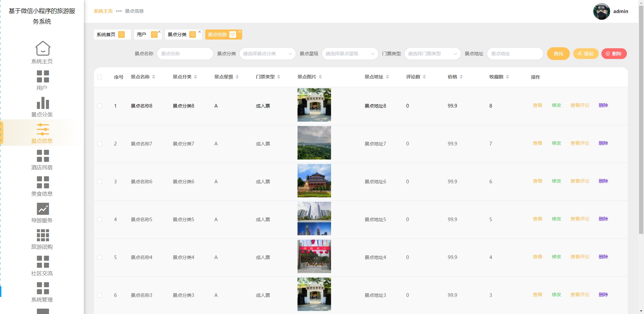Open 系统主页 house icon in sidebar
Viewport: 644px width, 314px height.
pos(43,48)
